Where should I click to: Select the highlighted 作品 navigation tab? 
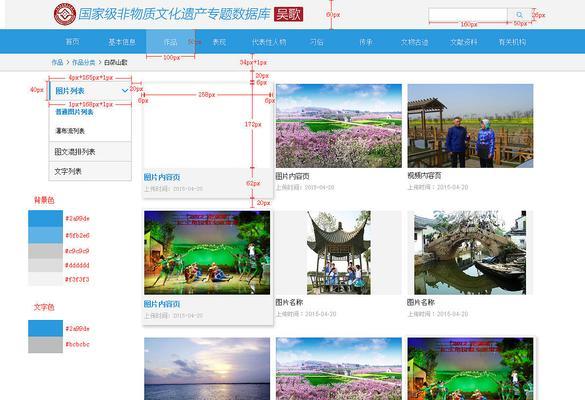[x=171, y=42]
